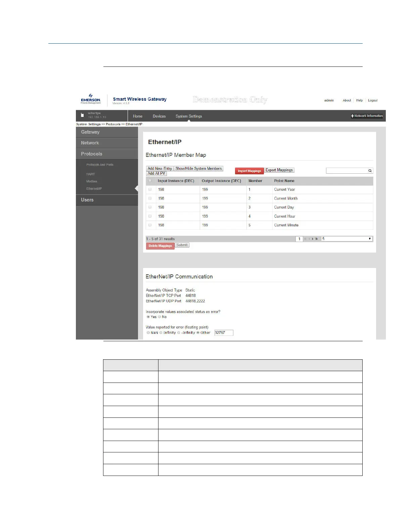Viewport: 411px width, 532px height.
Task: Click the Emerson logo
Action: pos(90,99)
